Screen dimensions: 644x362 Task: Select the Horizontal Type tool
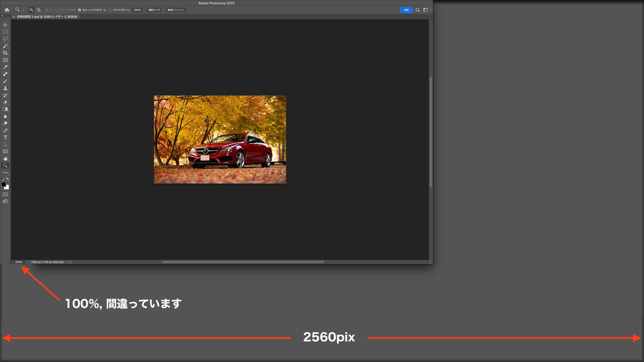(5, 138)
